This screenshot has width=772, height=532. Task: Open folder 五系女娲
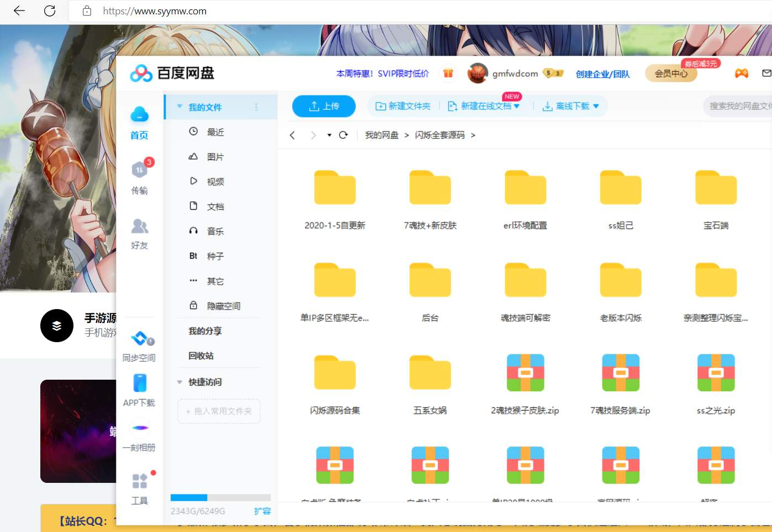(x=430, y=385)
